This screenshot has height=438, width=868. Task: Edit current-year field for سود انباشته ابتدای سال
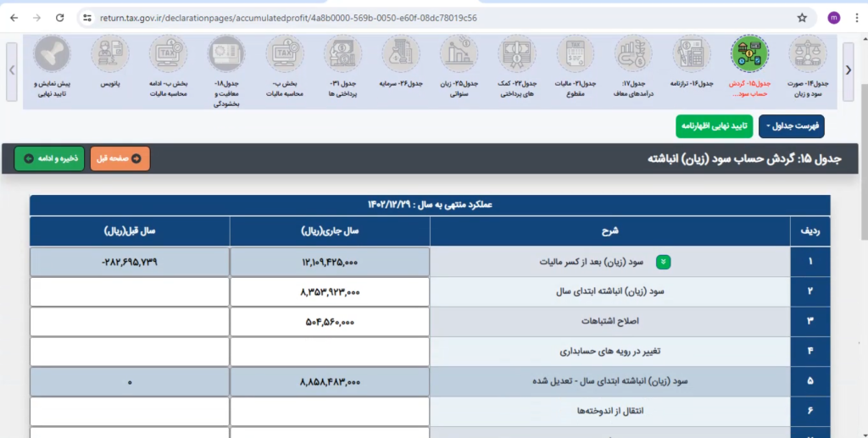(x=330, y=292)
